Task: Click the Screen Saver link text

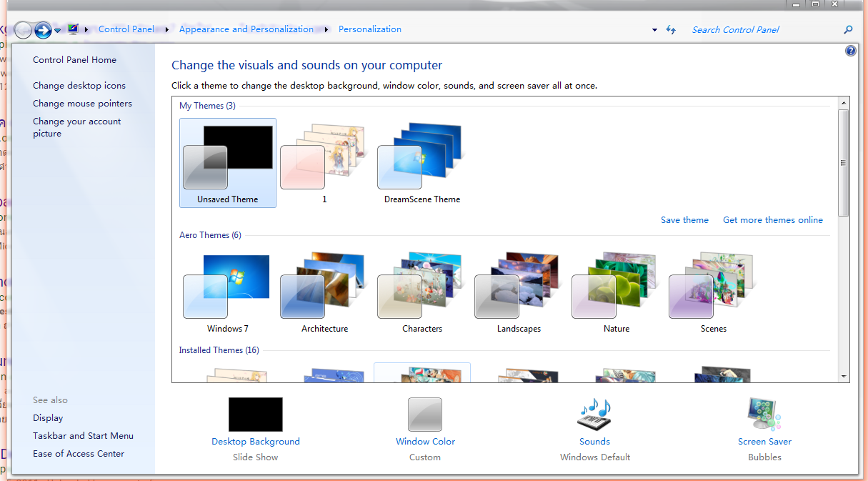Action: tap(764, 442)
